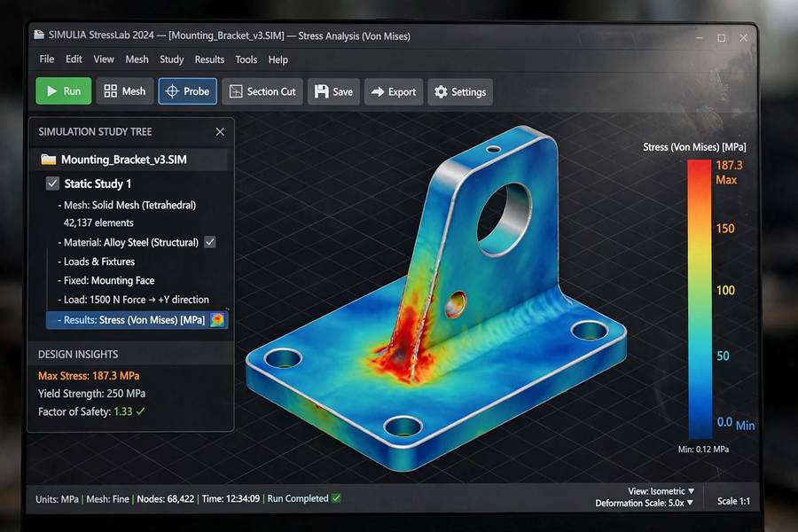This screenshot has width=798, height=532.
Task: Open Settings from the toolbar
Action: (x=460, y=91)
